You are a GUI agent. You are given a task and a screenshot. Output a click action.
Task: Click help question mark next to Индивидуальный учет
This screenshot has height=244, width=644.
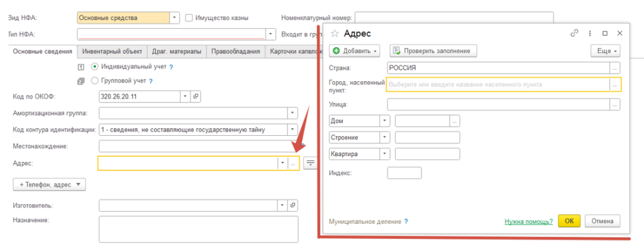click(171, 67)
